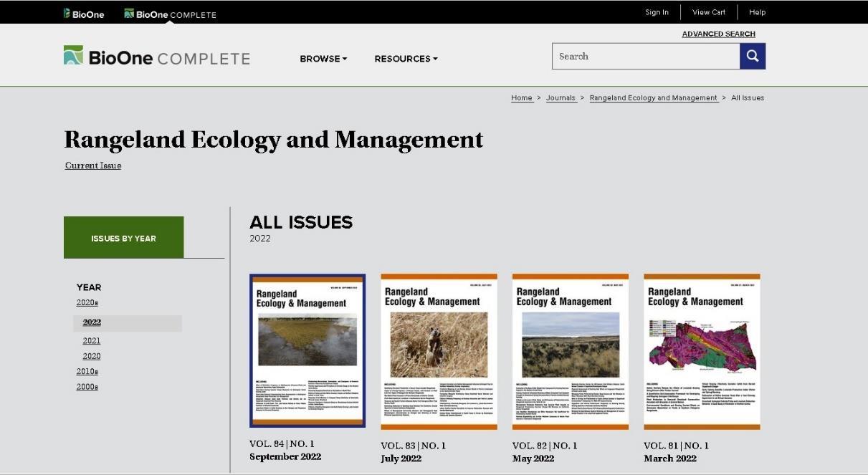Viewport: 868px width, 475px height.
Task: Click the 'September 2022' issue date
Action: 285,457
